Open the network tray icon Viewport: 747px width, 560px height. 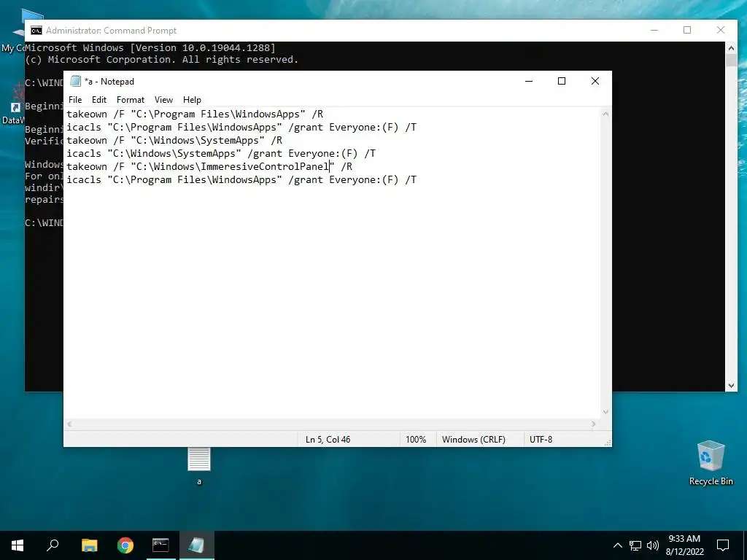635,545
